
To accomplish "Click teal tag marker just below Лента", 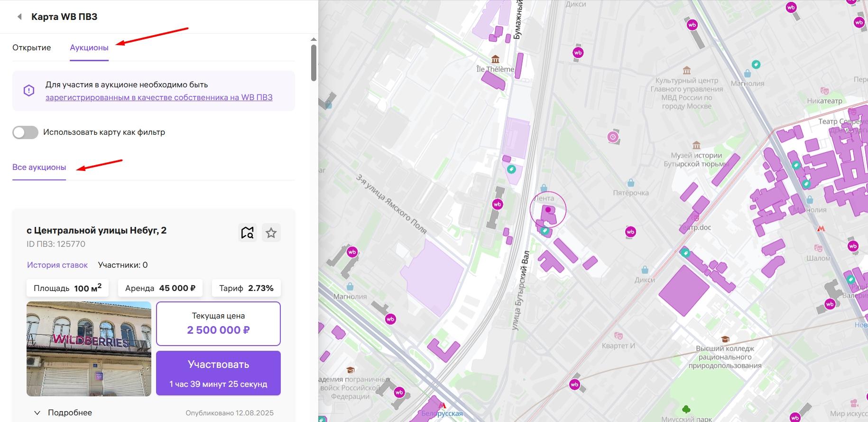I will 545,231.
